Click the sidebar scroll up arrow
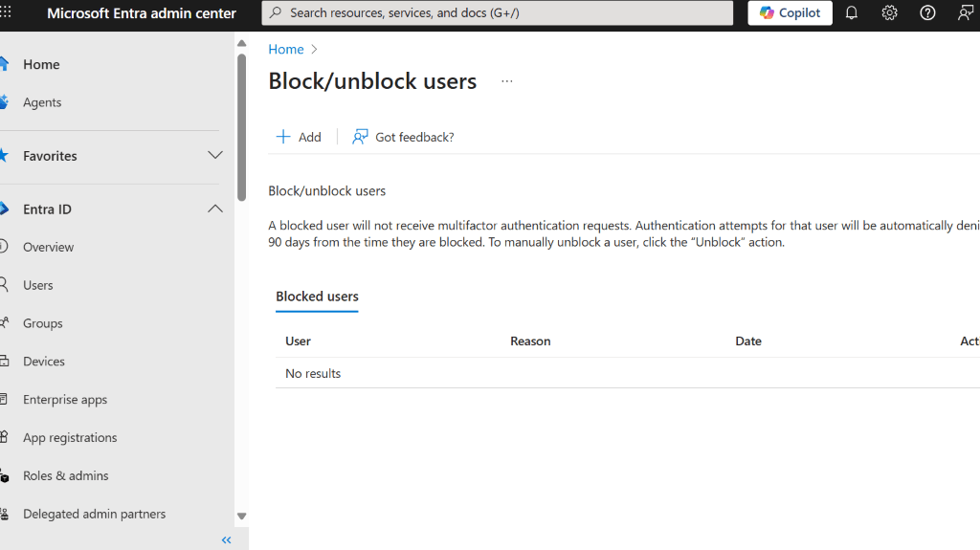The height and width of the screenshot is (550, 980). pos(242,43)
